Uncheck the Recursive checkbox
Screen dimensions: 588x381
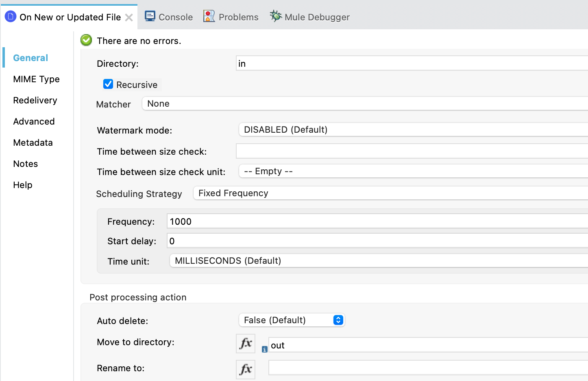click(x=108, y=84)
